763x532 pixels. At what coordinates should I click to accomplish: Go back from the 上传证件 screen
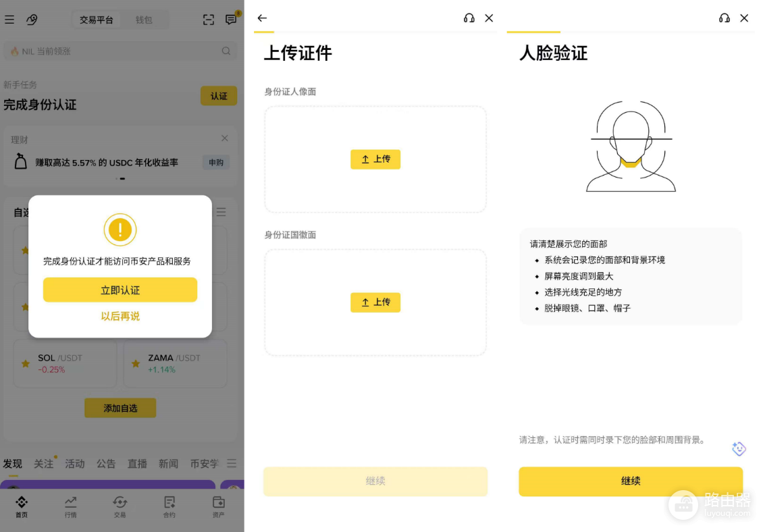point(262,18)
